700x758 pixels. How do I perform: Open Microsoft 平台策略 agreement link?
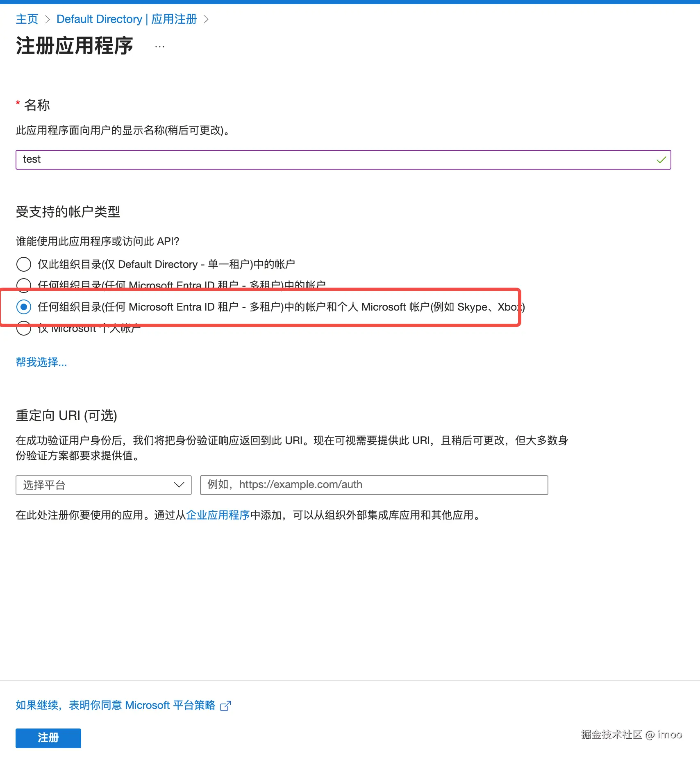(x=116, y=705)
